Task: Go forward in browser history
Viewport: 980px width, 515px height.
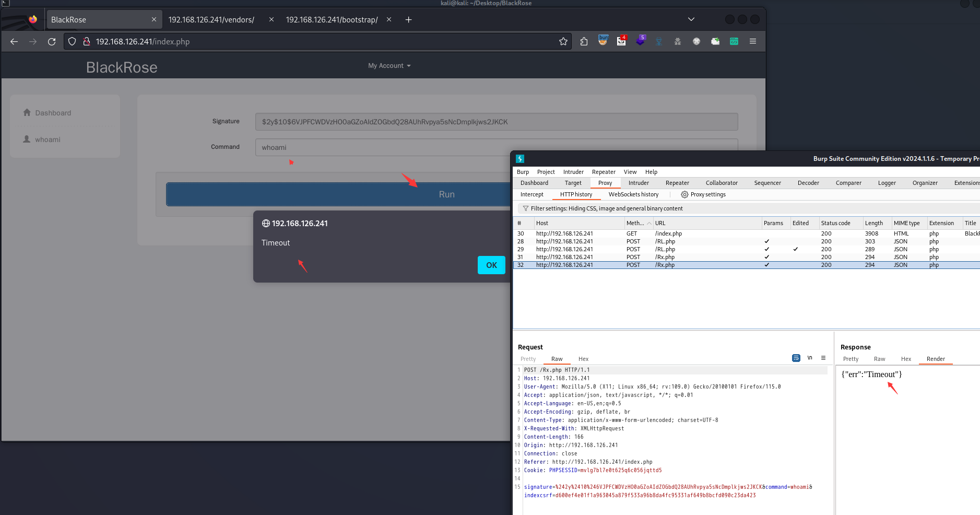Action: (x=33, y=41)
